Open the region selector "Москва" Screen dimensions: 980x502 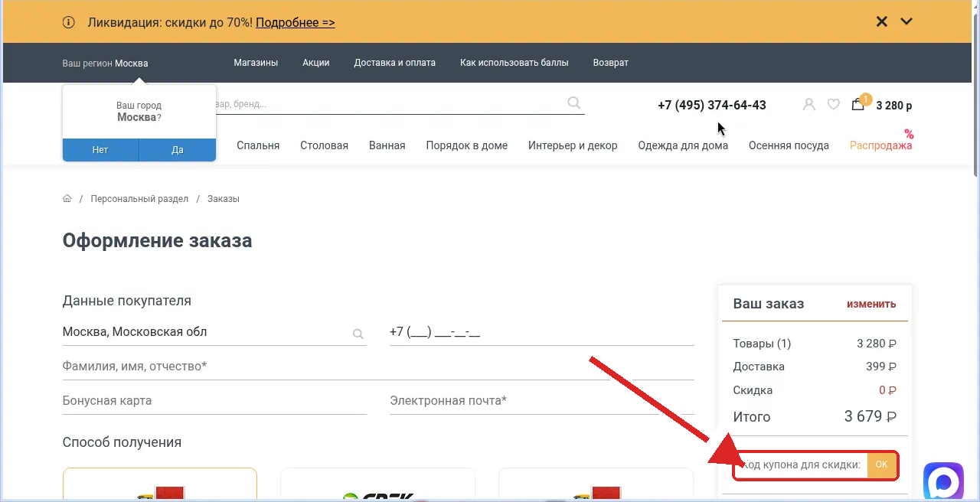point(132,63)
